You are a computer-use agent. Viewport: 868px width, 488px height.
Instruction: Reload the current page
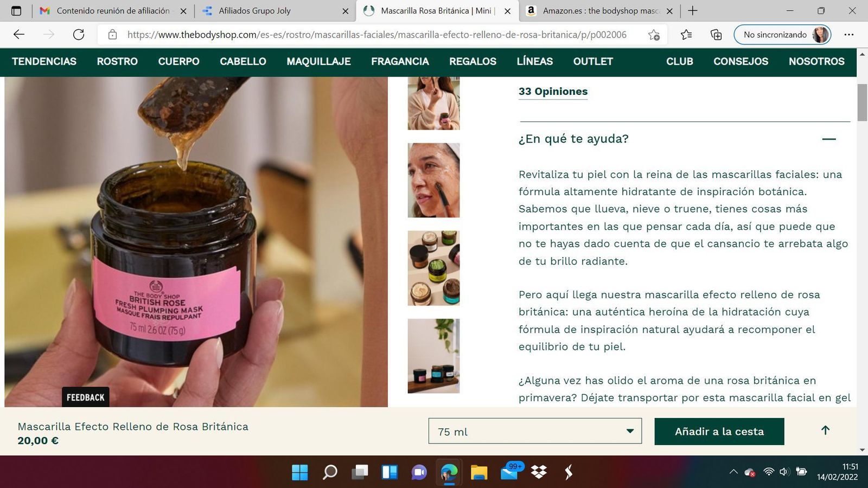79,34
